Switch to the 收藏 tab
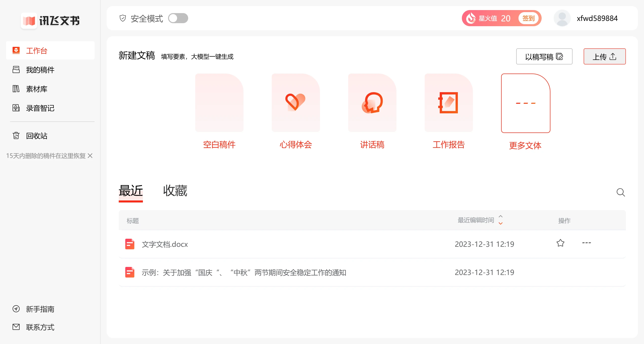This screenshot has height=344, width=644. tap(175, 191)
